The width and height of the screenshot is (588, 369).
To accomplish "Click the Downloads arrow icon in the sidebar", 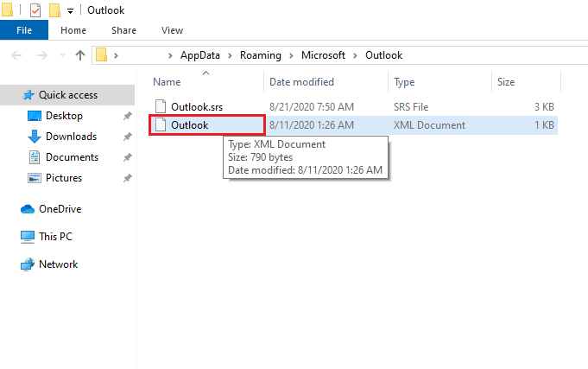I will click(35, 137).
